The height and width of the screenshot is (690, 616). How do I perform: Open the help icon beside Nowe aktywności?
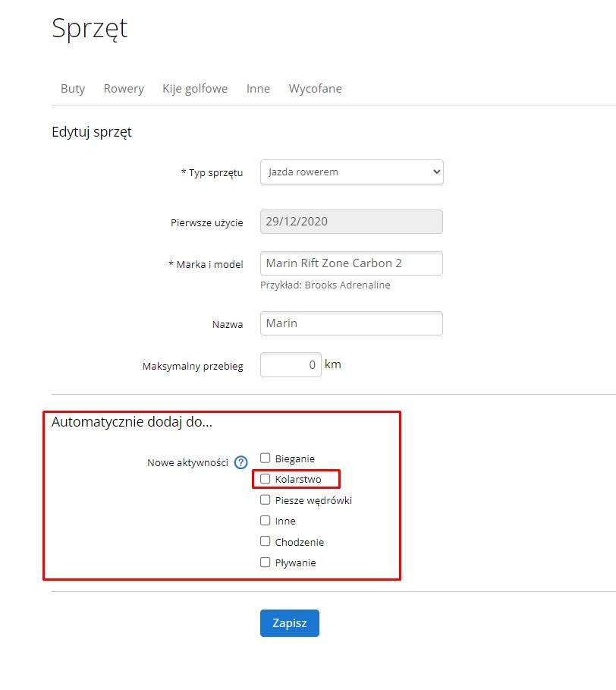241,462
